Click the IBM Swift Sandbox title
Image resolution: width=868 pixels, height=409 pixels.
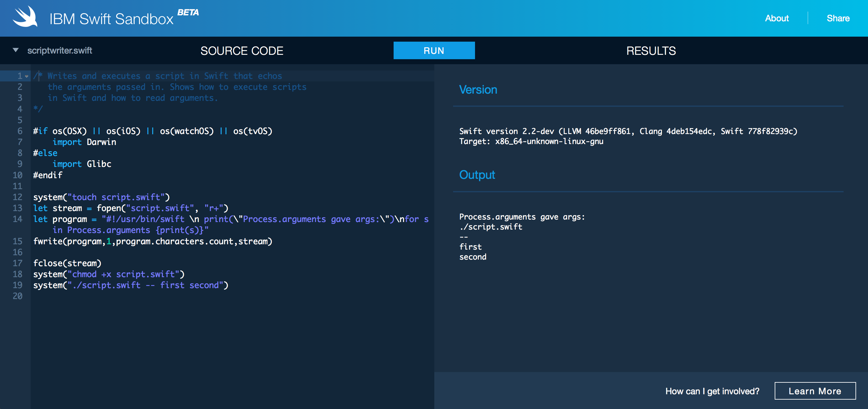pyautogui.click(x=111, y=19)
